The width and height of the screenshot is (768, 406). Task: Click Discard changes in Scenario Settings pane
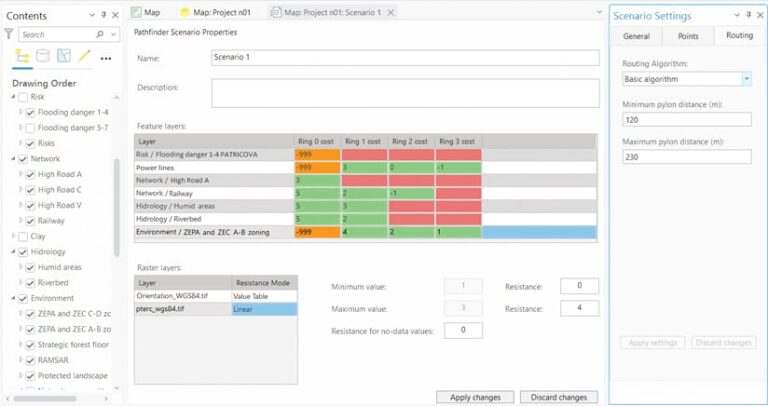pos(723,342)
